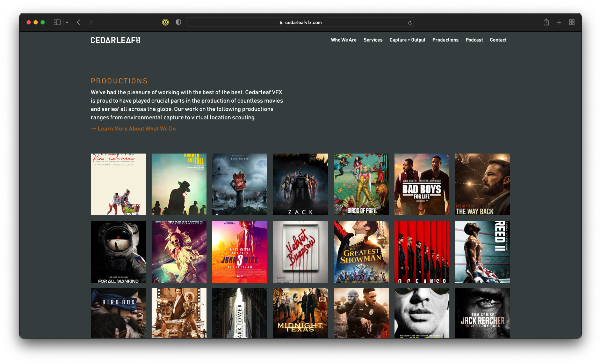Open the Midnight, Texas poster
601x364 pixels.
[x=300, y=313]
